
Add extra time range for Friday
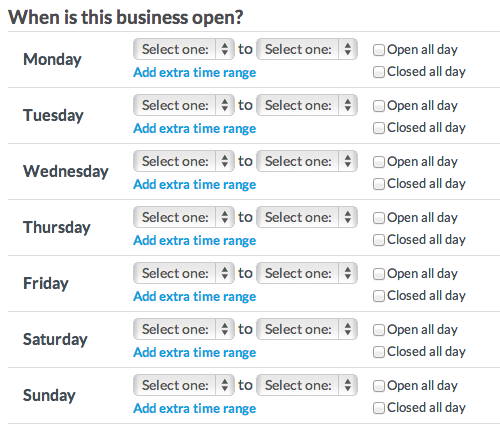click(x=195, y=297)
